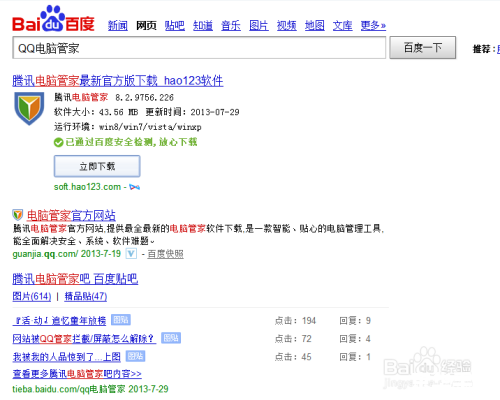Click the small icon after soft.hao123.com
The image size is (500, 400).
tap(135, 187)
